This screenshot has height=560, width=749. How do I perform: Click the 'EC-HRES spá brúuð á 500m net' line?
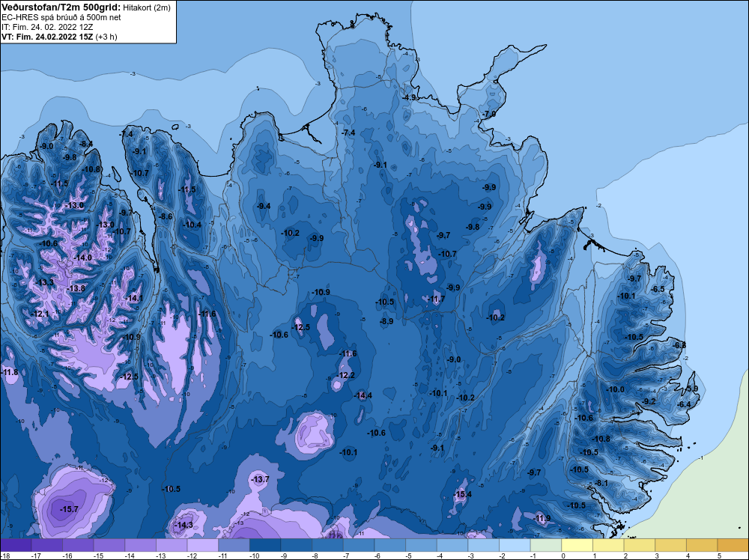click(x=61, y=17)
